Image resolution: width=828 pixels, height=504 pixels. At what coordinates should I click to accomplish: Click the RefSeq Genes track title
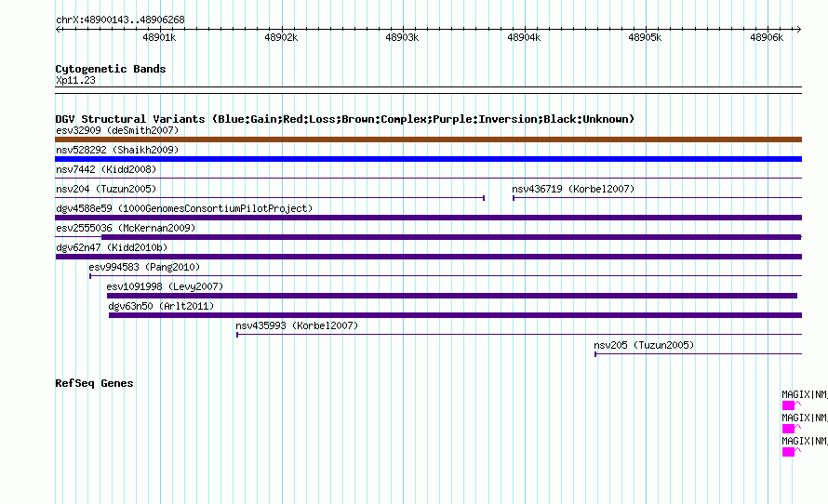[x=94, y=383]
